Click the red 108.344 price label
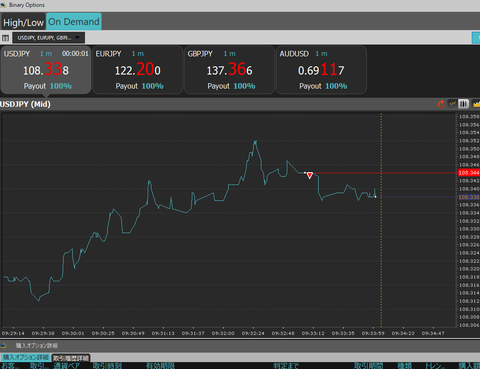The image size is (480, 369). 469,173
